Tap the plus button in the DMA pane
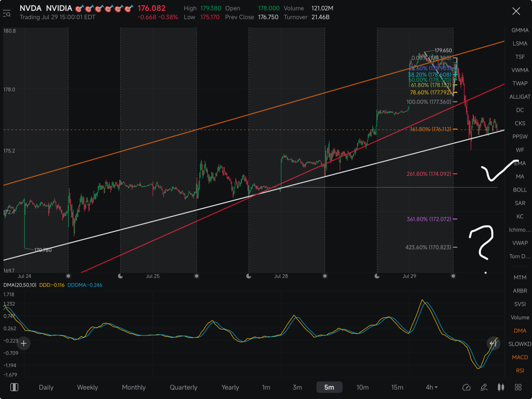The width and height of the screenshot is (532, 399). [24, 343]
